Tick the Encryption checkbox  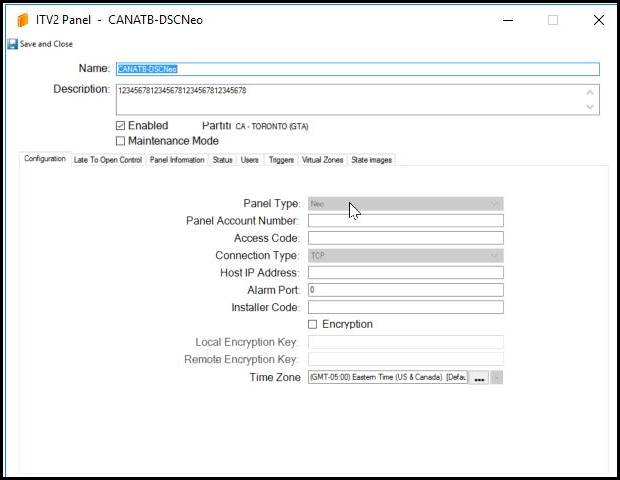click(x=313, y=325)
